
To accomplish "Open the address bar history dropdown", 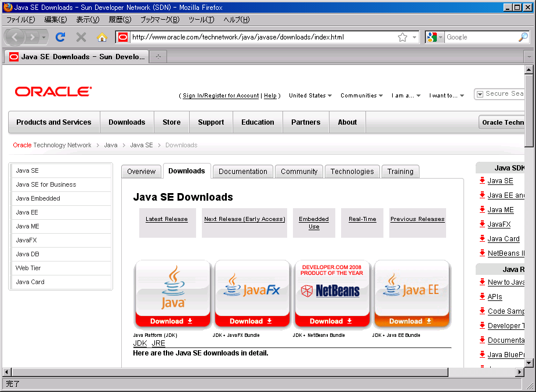I will click(x=414, y=37).
